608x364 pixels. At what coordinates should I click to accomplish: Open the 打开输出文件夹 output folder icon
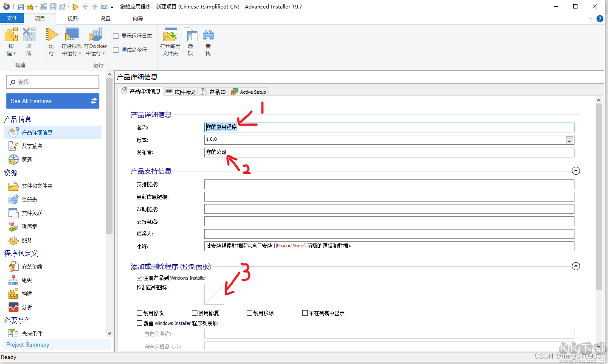169,40
